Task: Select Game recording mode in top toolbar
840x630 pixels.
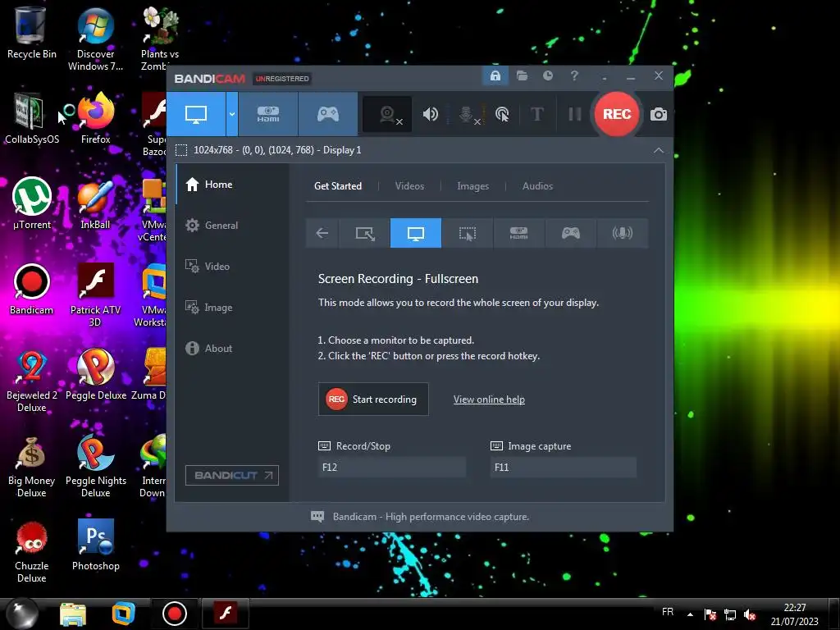Action: point(328,114)
